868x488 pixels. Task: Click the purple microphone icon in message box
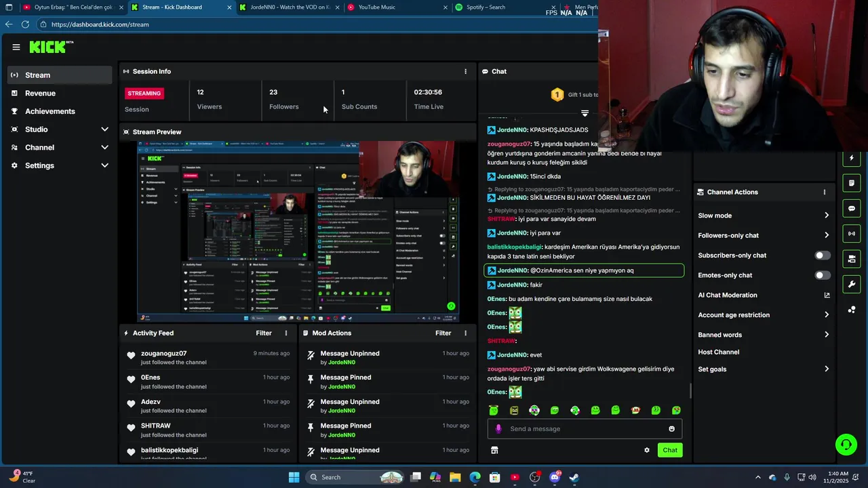[x=498, y=428]
